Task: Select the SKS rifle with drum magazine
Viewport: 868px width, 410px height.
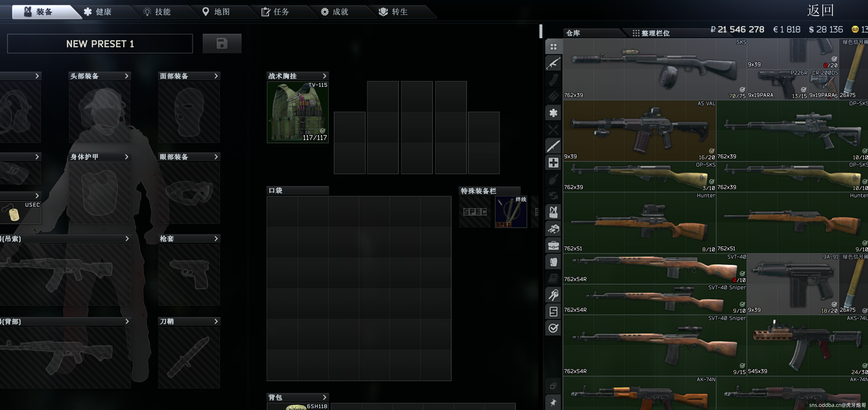Action: (655, 69)
